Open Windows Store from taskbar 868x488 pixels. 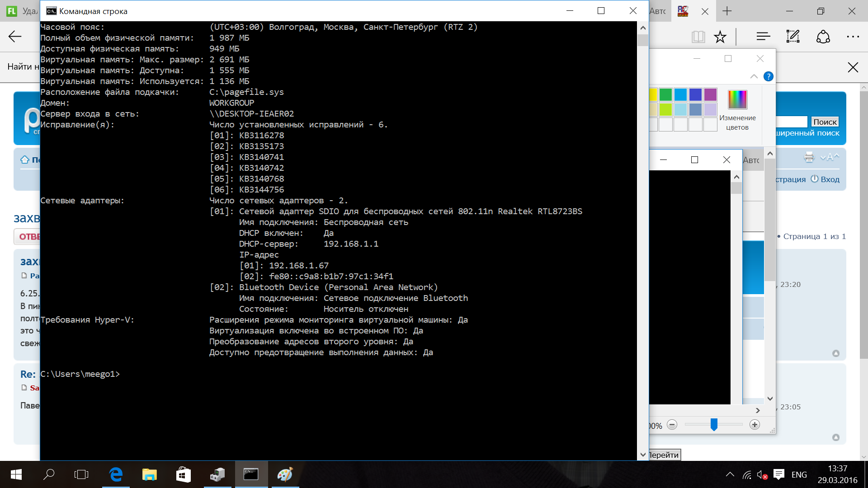pos(184,474)
